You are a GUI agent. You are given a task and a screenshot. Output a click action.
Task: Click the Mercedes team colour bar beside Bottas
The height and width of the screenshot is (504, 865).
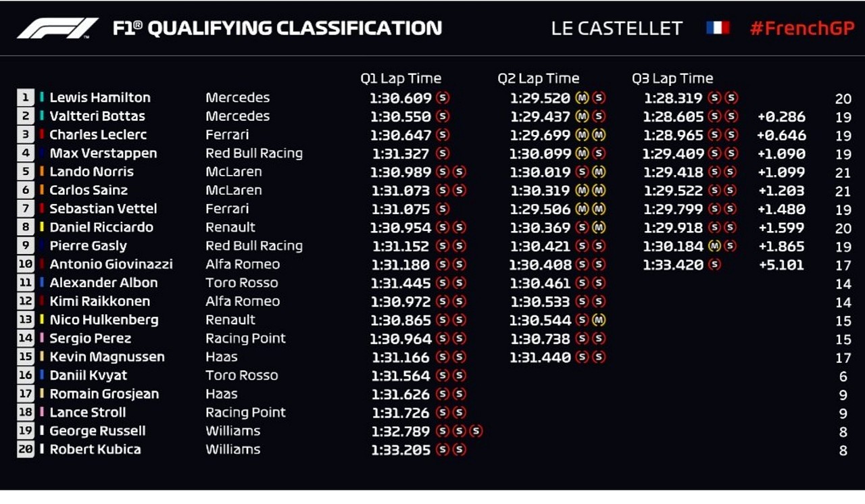pos(42,116)
